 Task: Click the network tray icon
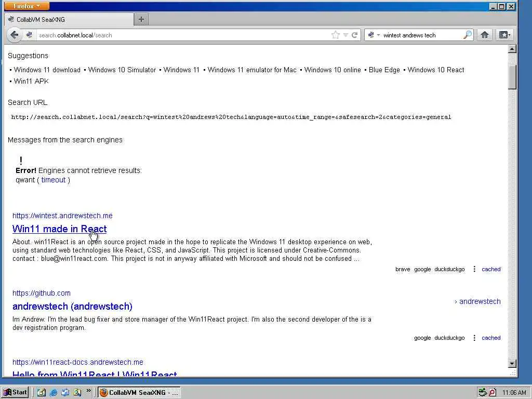(x=482, y=393)
